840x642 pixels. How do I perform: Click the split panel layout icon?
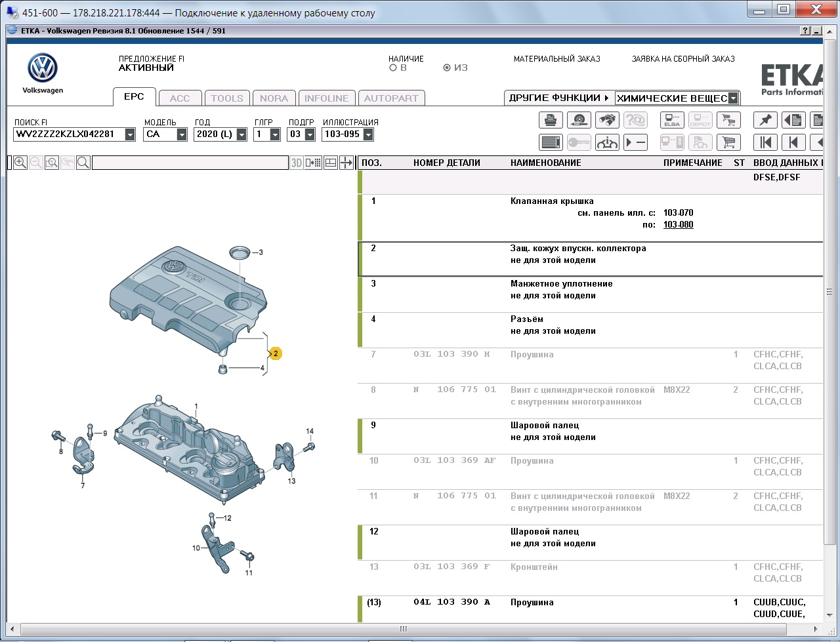[x=331, y=163]
